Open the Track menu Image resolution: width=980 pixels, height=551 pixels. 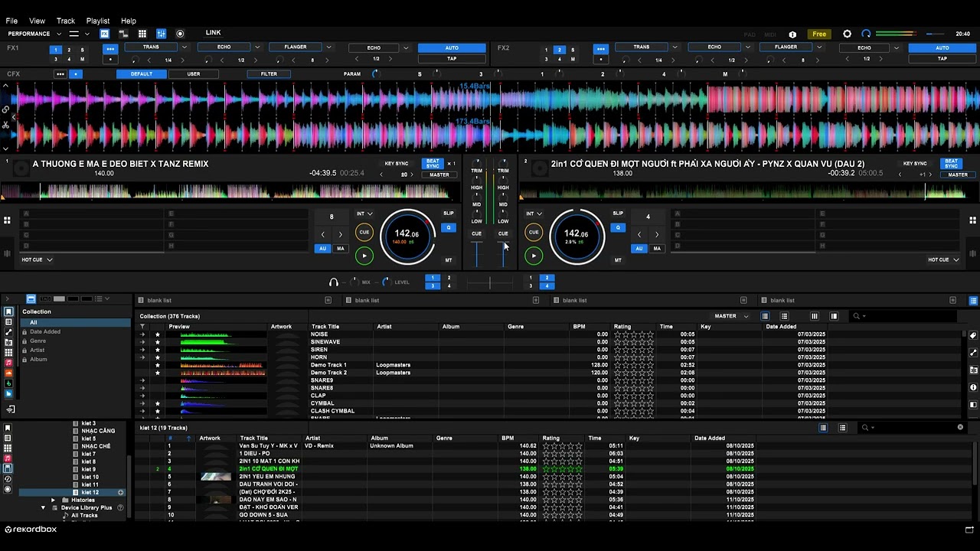(x=66, y=21)
